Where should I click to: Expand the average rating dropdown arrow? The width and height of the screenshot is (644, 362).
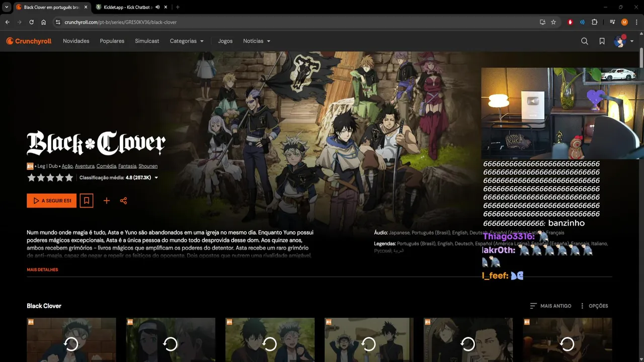[156, 177]
